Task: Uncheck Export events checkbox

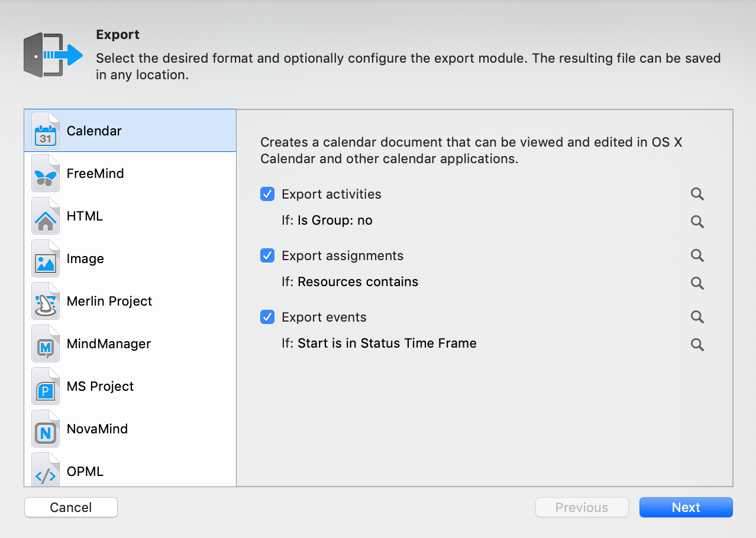Action: pyautogui.click(x=267, y=317)
